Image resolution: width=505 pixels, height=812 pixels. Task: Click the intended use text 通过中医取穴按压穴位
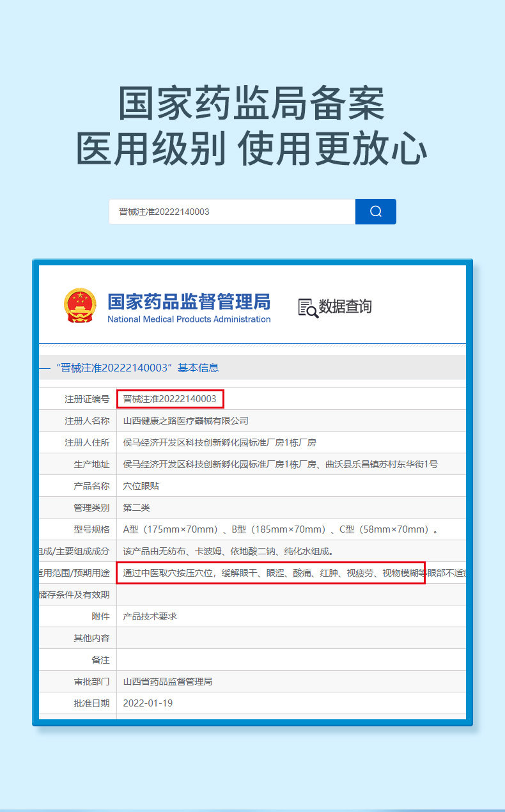point(169,573)
